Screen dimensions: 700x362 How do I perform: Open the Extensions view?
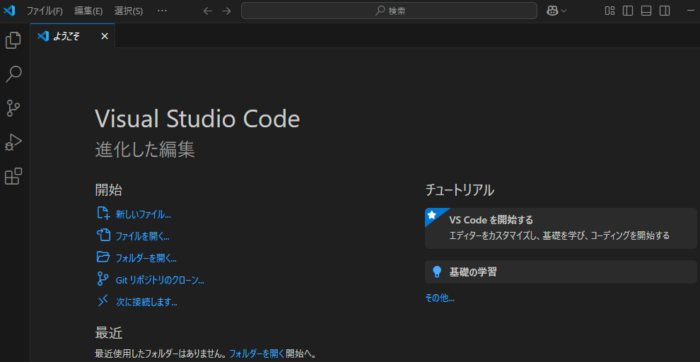[x=13, y=176]
